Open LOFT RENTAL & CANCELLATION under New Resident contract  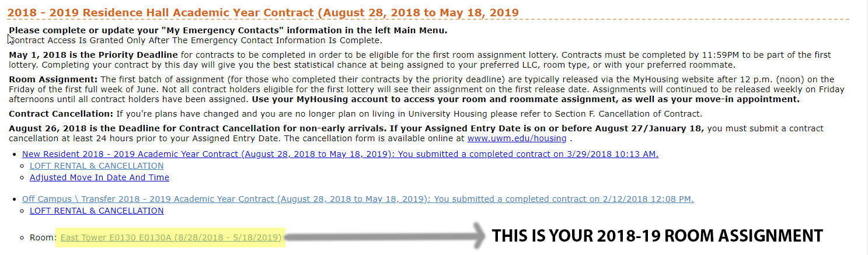(97, 166)
